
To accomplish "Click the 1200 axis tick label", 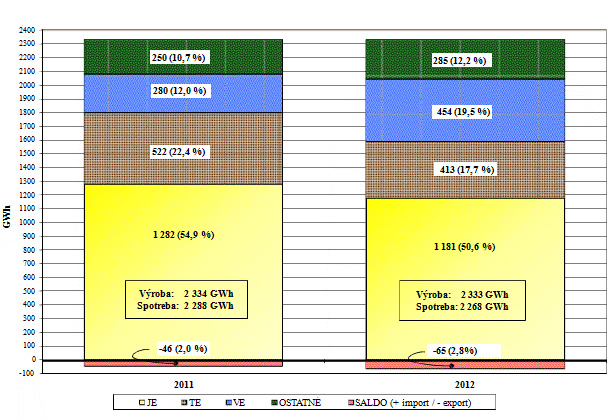I will pos(27,195).
